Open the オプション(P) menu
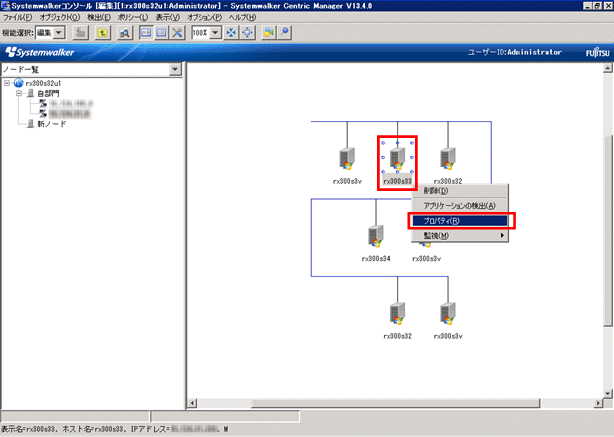This screenshot has height=437, width=614. (204, 17)
